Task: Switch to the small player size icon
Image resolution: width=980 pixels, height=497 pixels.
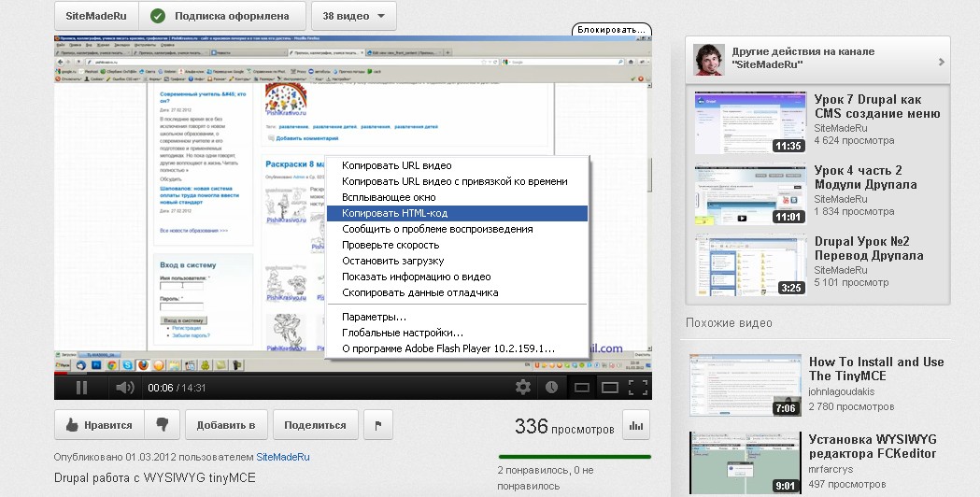Action: (582, 389)
